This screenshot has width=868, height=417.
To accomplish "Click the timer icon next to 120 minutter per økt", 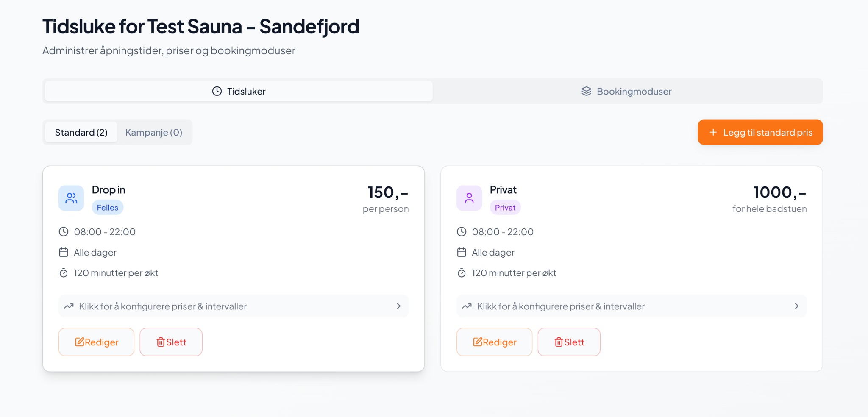I will [x=63, y=273].
